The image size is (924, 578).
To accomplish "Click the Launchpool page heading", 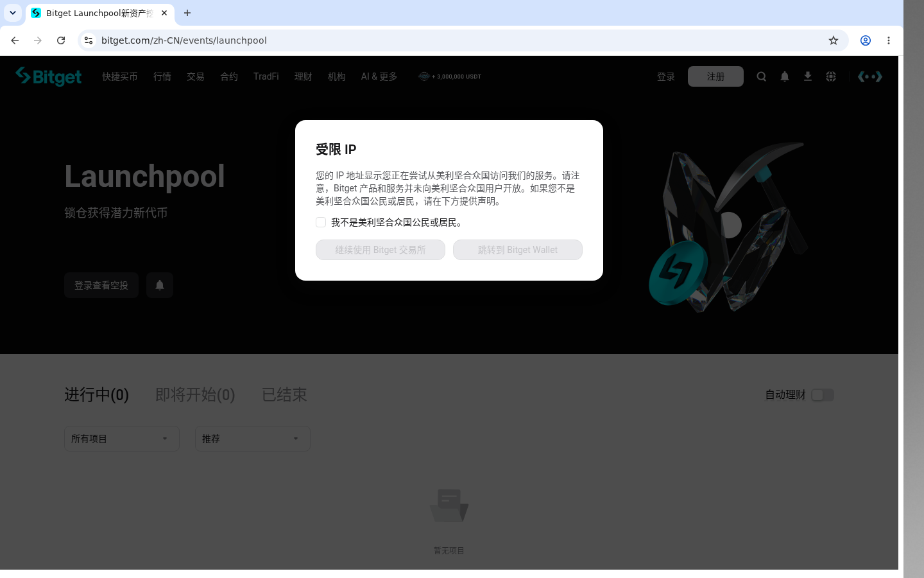I will [x=144, y=176].
